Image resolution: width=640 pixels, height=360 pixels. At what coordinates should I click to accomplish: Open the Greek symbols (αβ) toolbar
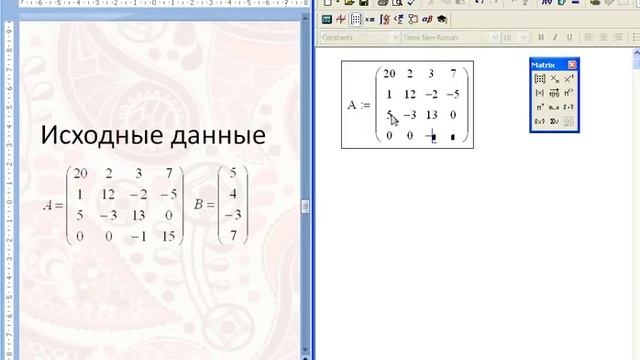pyautogui.click(x=427, y=19)
